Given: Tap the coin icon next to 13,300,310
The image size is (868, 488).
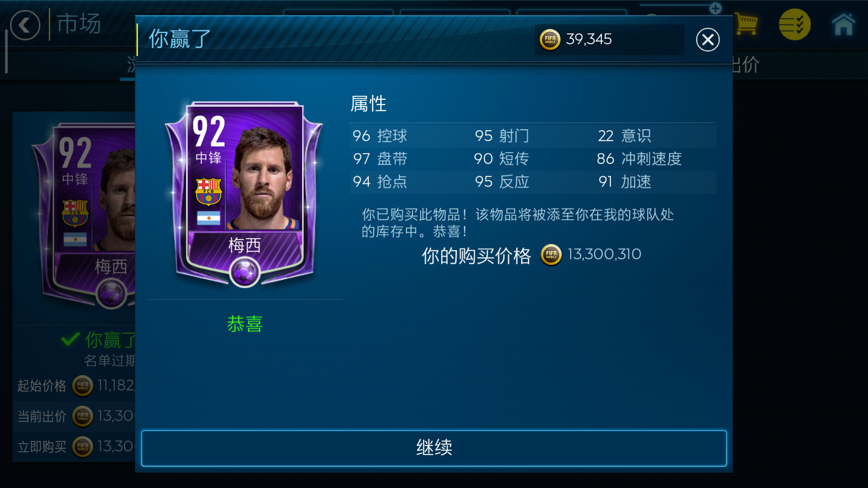Looking at the screenshot, I should coord(551,255).
